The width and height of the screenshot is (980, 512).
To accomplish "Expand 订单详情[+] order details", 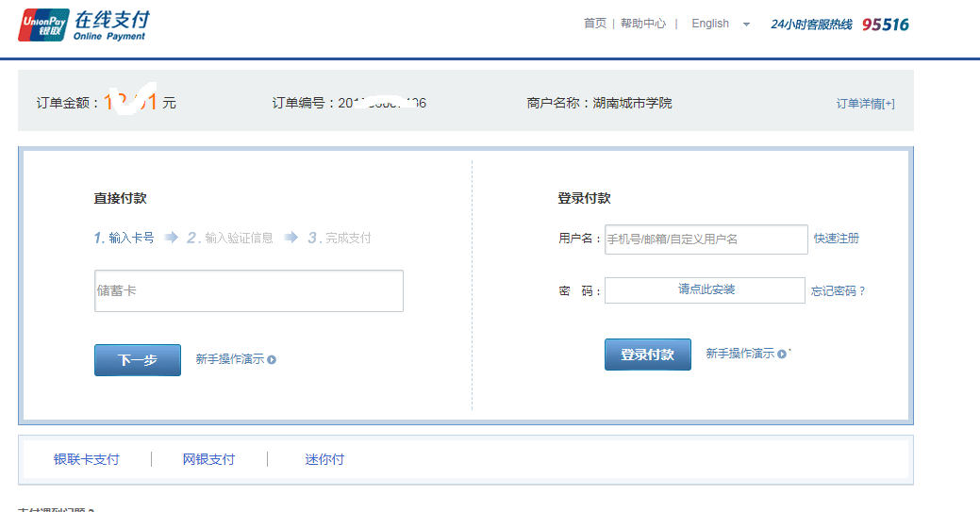I will point(865,104).
